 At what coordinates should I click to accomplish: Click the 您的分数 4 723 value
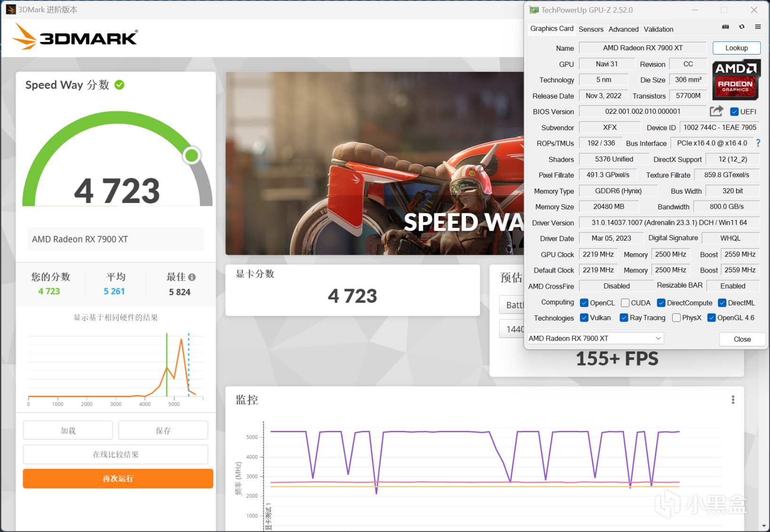(x=49, y=291)
